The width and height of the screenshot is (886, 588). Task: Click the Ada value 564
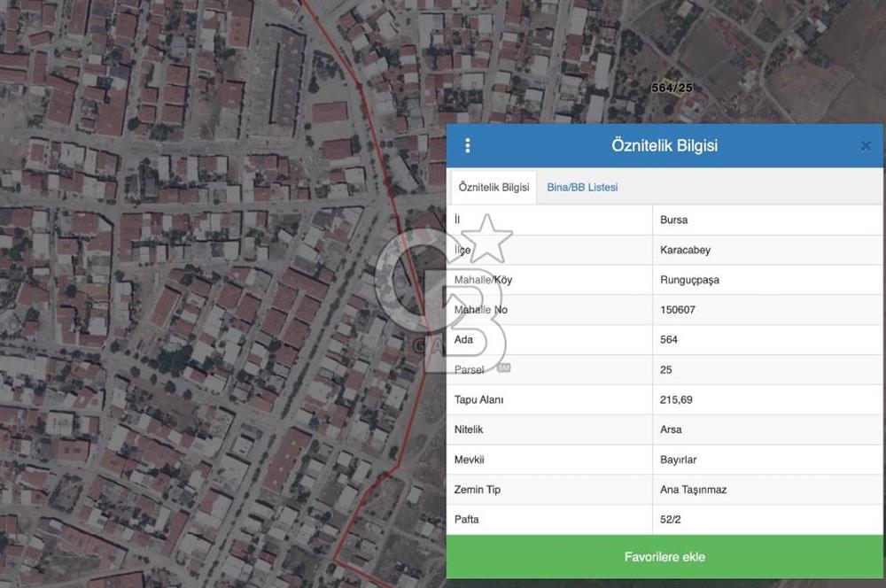(668, 339)
